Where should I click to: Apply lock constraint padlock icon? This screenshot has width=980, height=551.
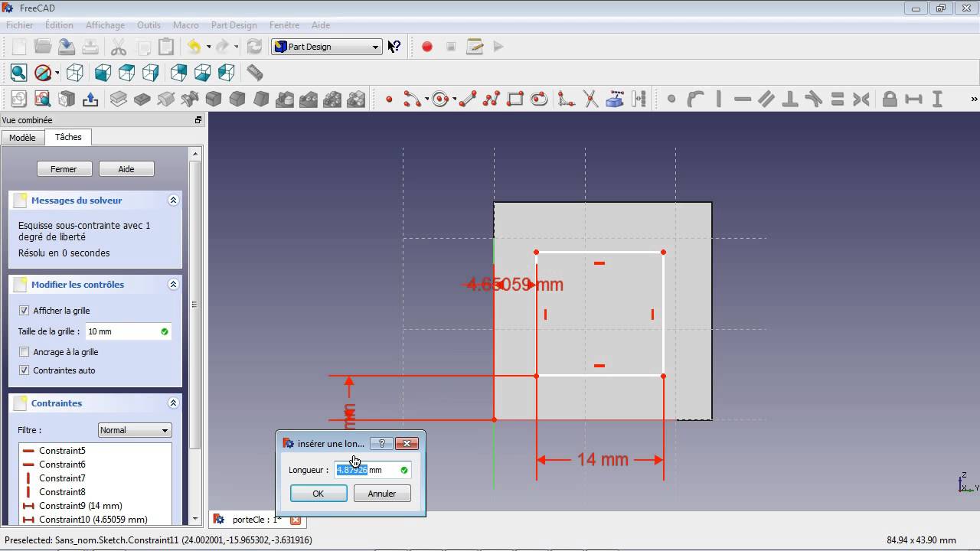890,99
